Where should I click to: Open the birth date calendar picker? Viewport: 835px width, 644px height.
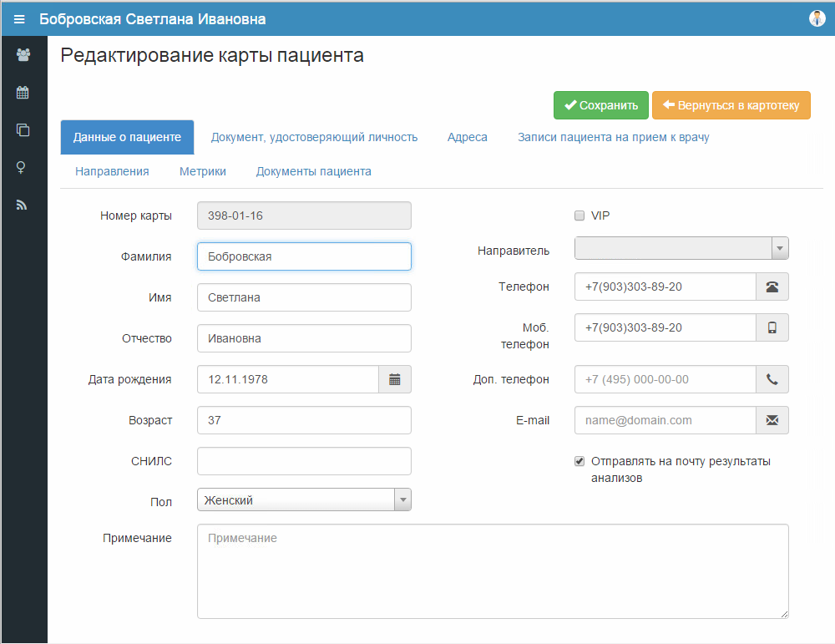tap(395, 379)
